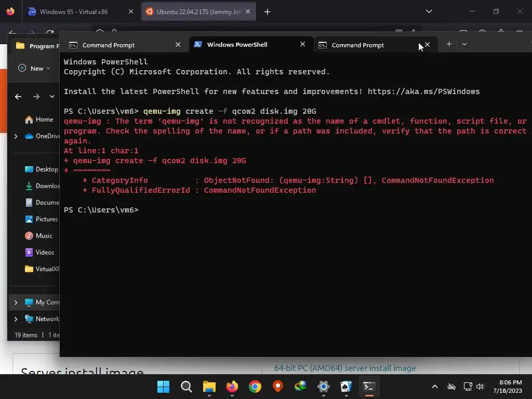This screenshot has width=532, height=399.
Task: Open Firefox list all tabs dropdown
Action: (x=429, y=11)
